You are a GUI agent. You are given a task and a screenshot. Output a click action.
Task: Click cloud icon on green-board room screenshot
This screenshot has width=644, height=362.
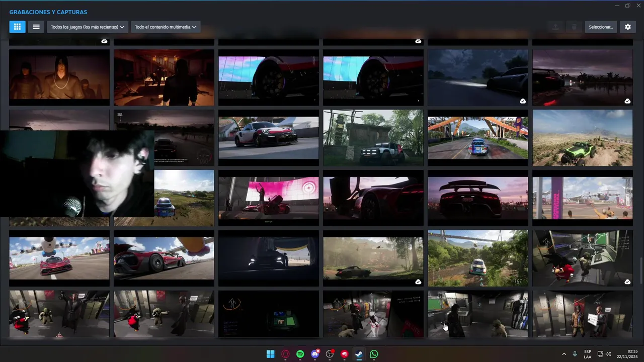(627, 282)
